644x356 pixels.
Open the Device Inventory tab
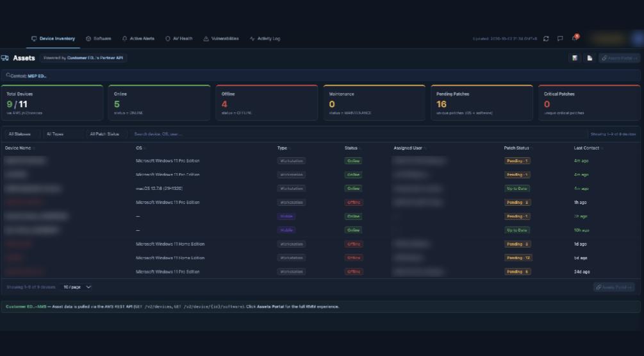pos(53,38)
